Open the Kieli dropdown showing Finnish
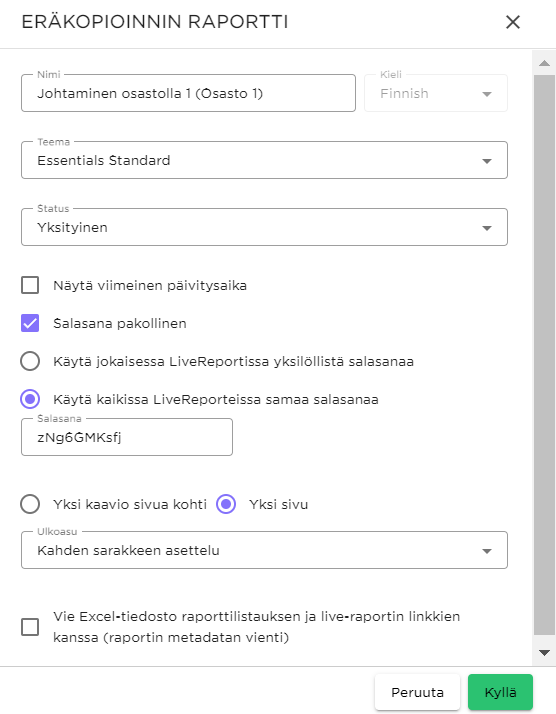This screenshot has width=556, height=714. pyautogui.click(x=436, y=93)
